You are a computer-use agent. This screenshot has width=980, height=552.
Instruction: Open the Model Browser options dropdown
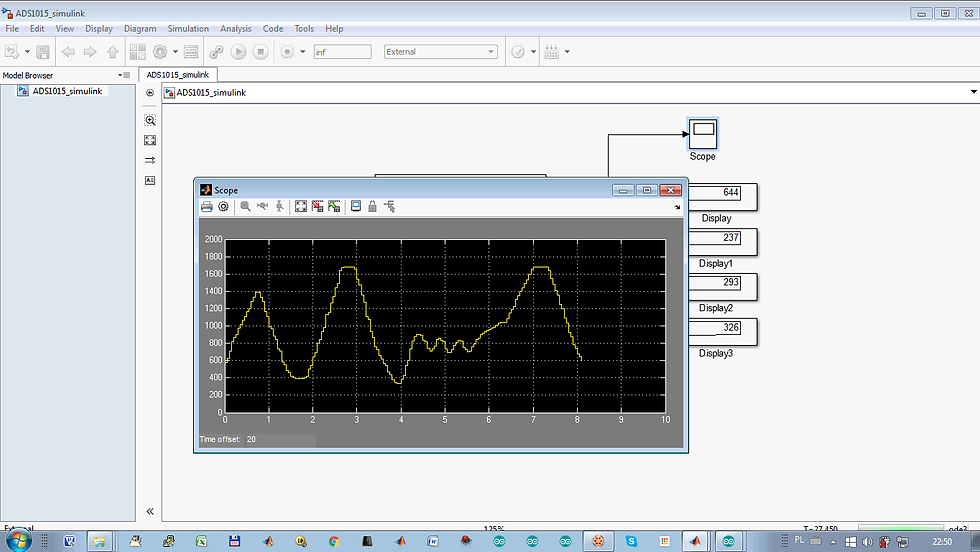[124, 75]
